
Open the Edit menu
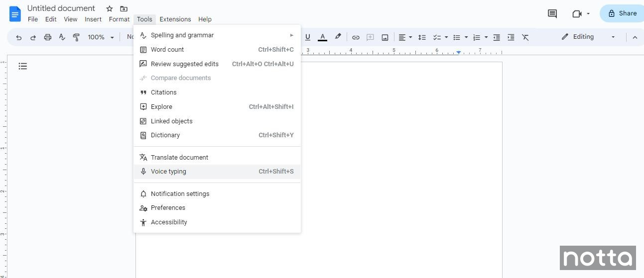(51, 19)
